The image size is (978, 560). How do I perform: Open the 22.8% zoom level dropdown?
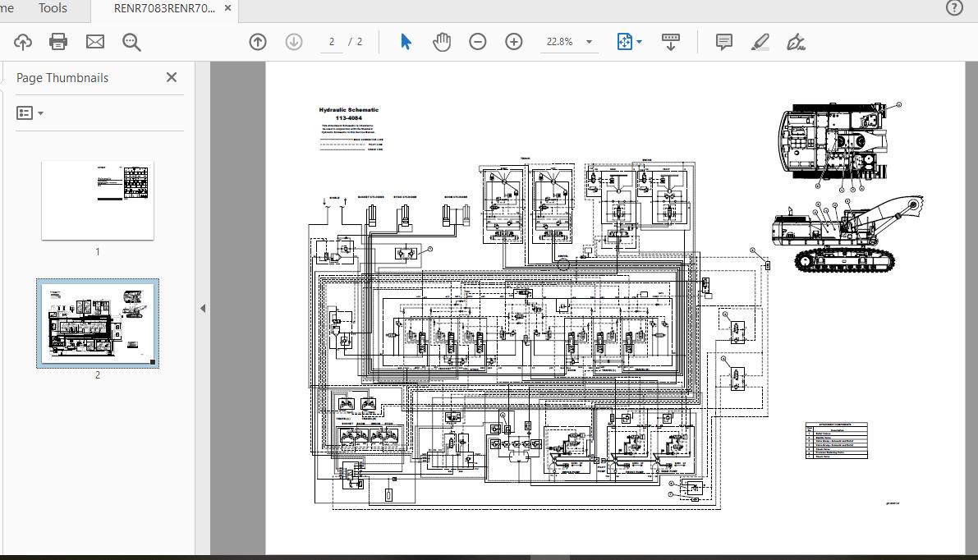(x=589, y=42)
